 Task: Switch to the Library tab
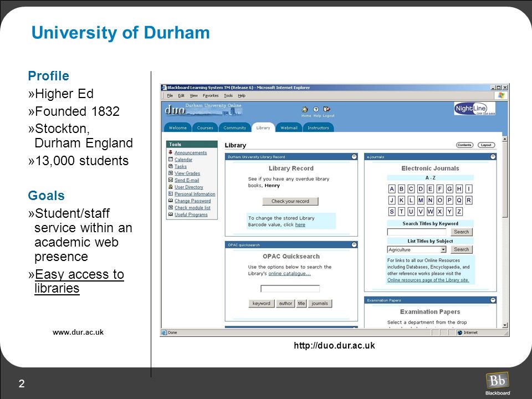point(263,127)
